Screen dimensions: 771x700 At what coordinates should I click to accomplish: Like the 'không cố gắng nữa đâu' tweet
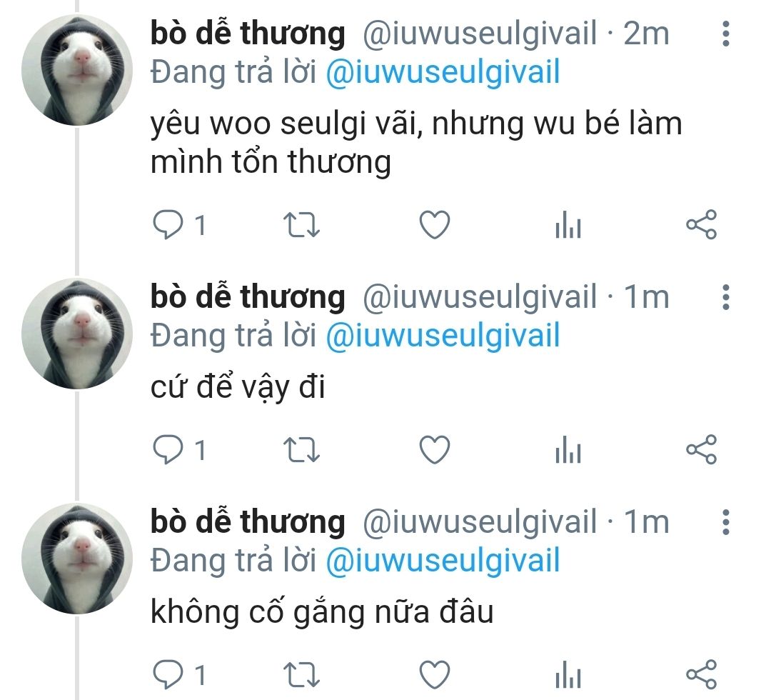coord(435,674)
